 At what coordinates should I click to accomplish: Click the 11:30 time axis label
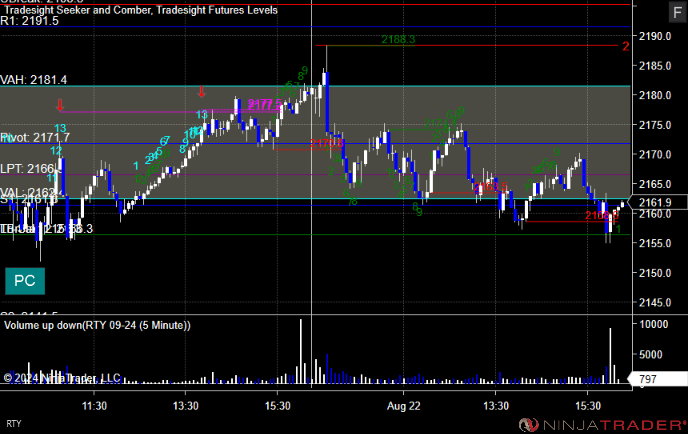pos(94,406)
